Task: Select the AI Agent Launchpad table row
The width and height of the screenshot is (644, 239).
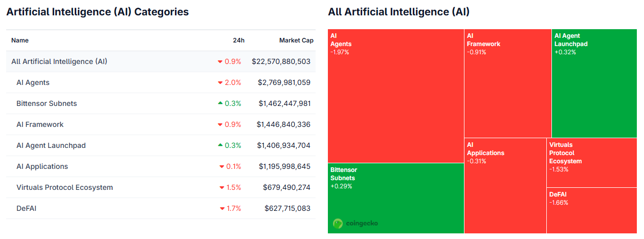Action: point(51,145)
